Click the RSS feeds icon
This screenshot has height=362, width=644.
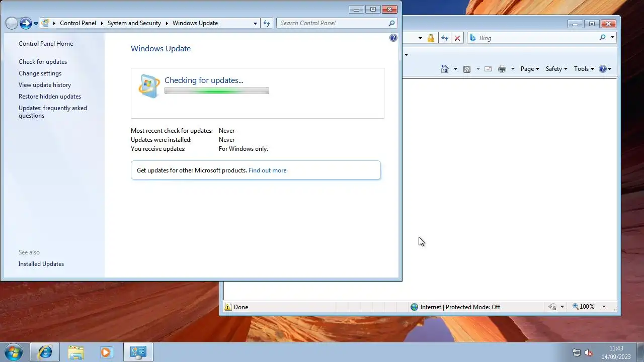tap(467, 69)
